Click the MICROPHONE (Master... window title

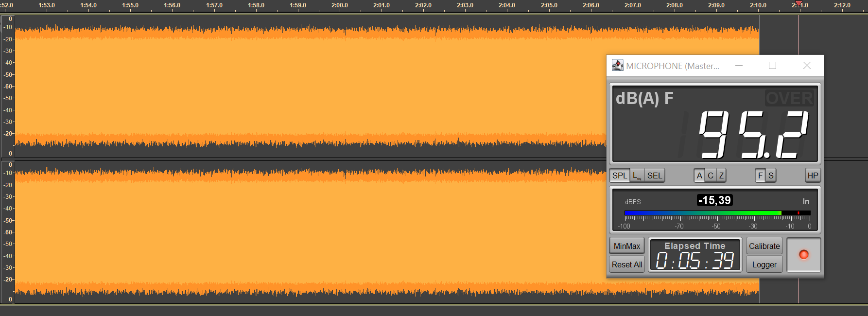coord(673,66)
